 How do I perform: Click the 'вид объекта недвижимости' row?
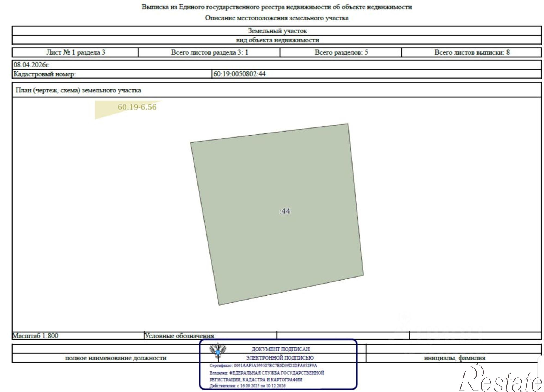tap(277, 40)
